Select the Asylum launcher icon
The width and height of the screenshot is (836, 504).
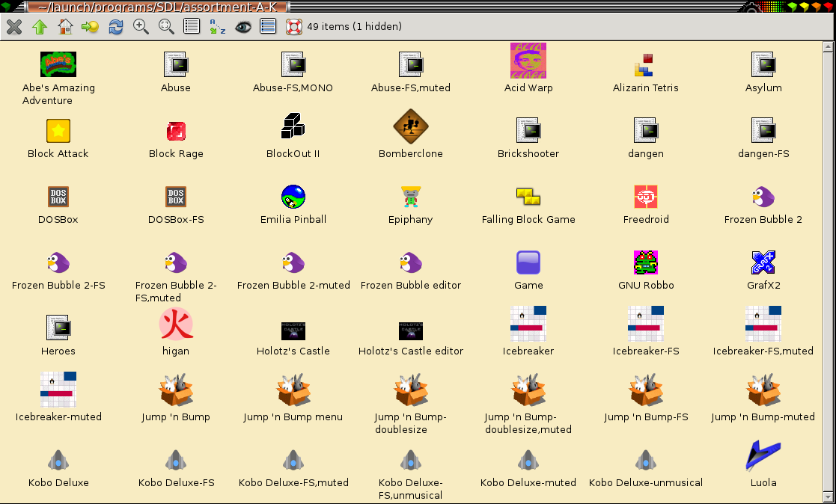tap(763, 64)
